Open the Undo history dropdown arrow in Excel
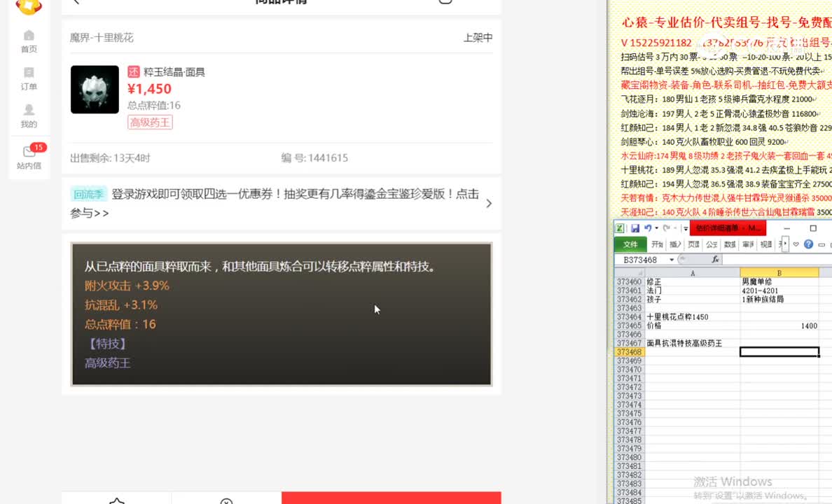Image resolution: width=832 pixels, height=504 pixels. coord(657,228)
